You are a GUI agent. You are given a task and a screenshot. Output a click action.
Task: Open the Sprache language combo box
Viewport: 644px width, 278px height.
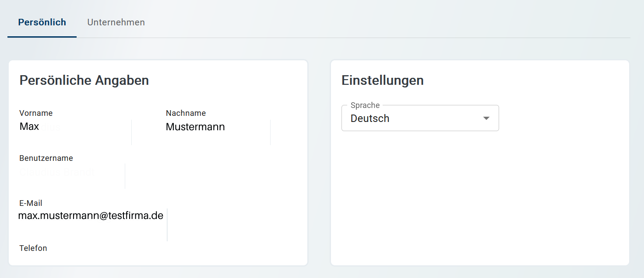point(419,118)
